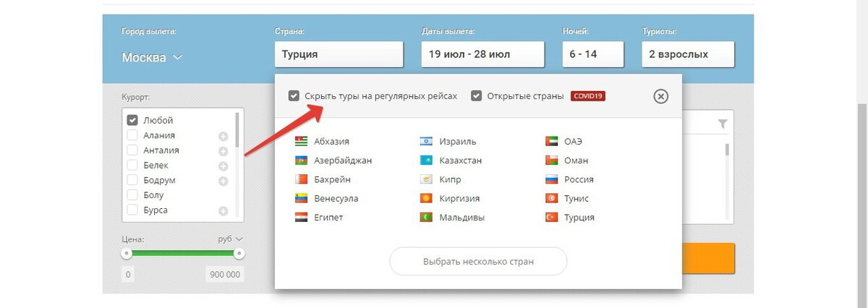Check the Белек resort checkbox
This screenshot has height=308, width=868.
[132, 165]
